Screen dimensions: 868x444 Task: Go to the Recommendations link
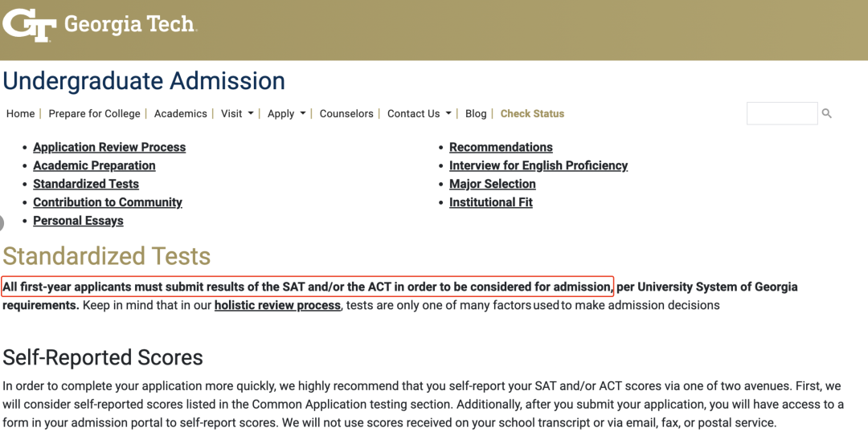501,148
